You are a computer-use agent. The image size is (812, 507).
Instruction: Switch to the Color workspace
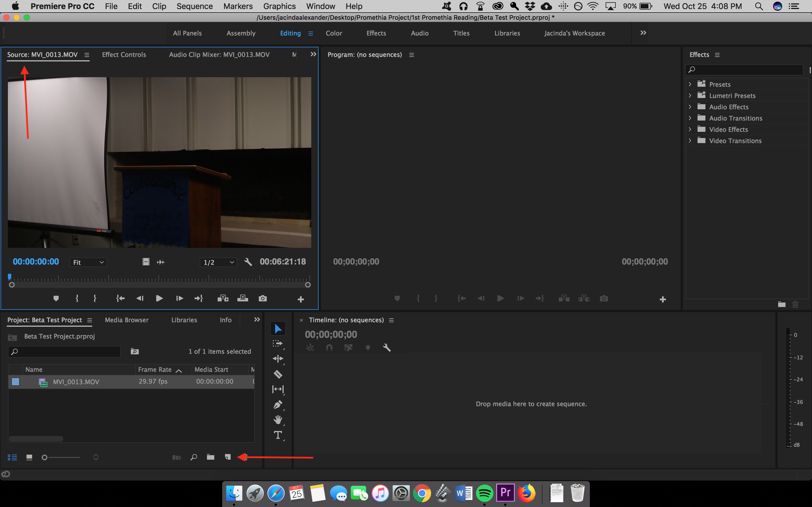point(334,33)
